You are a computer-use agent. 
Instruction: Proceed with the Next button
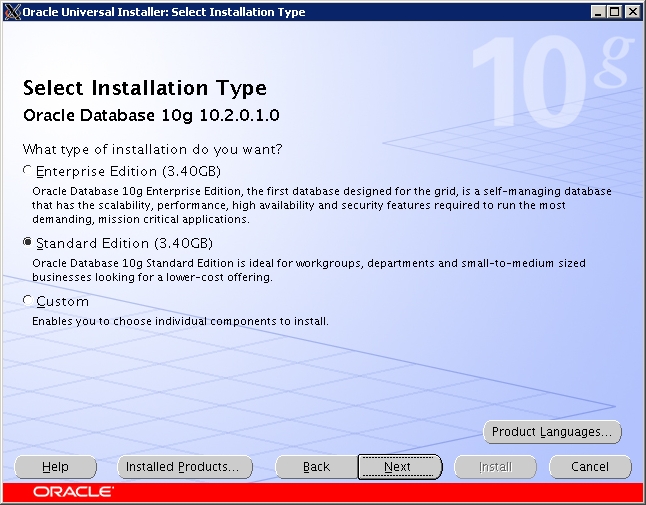coord(400,467)
